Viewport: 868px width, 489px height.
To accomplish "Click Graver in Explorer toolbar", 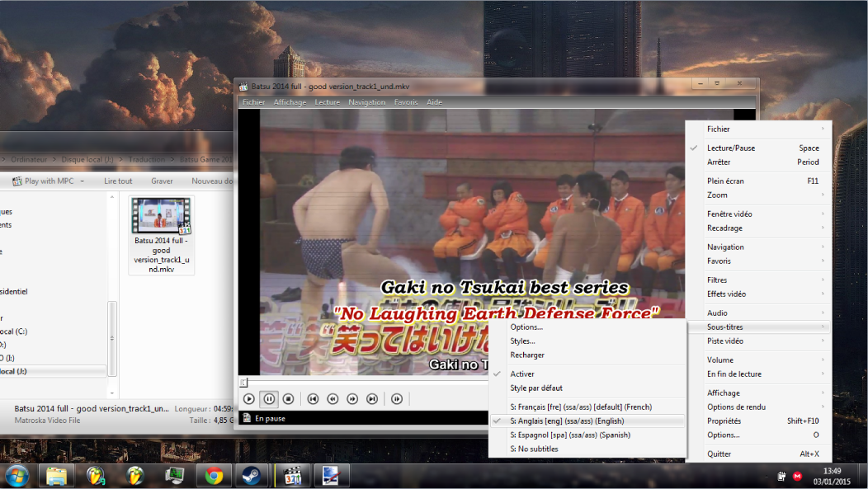I will pyautogui.click(x=162, y=181).
